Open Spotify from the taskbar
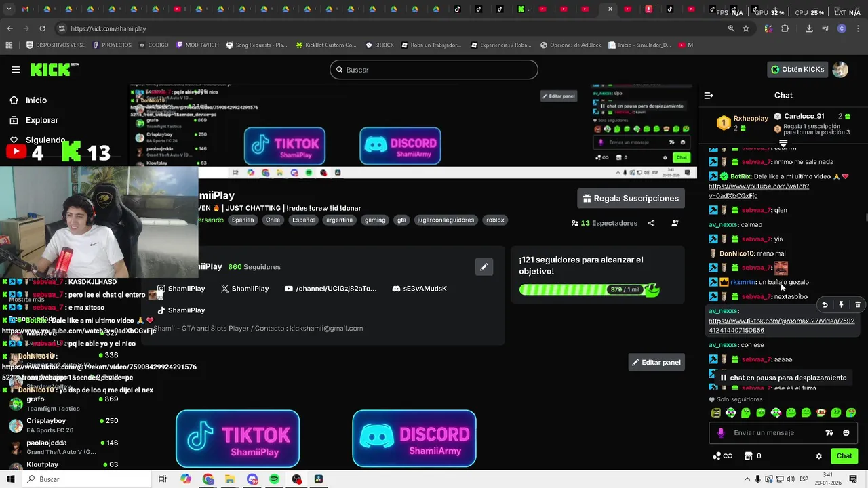 click(x=274, y=479)
